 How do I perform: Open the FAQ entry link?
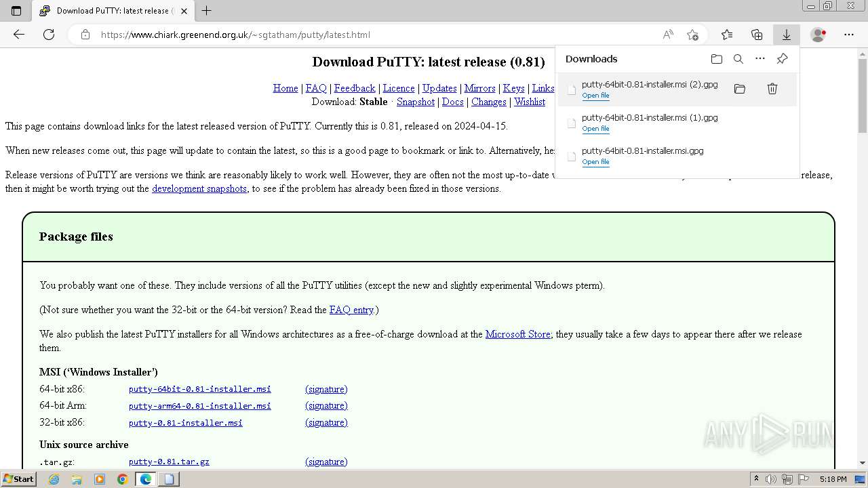351,310
